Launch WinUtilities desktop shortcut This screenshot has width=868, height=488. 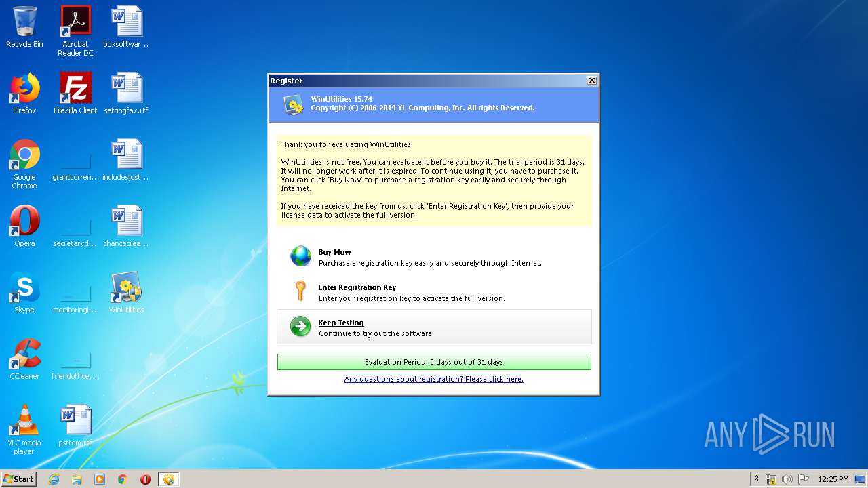(x=126, y=293)
